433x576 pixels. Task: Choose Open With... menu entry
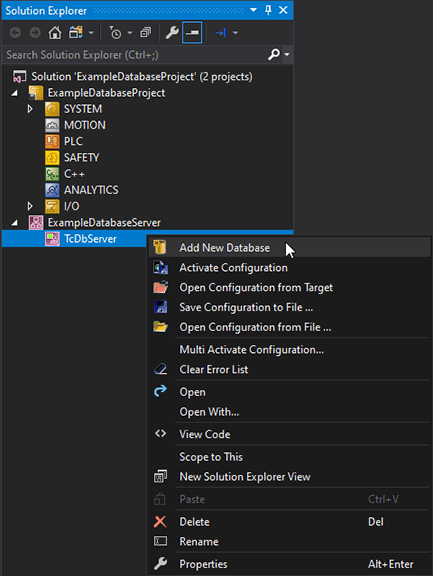(x=289, y=412)
